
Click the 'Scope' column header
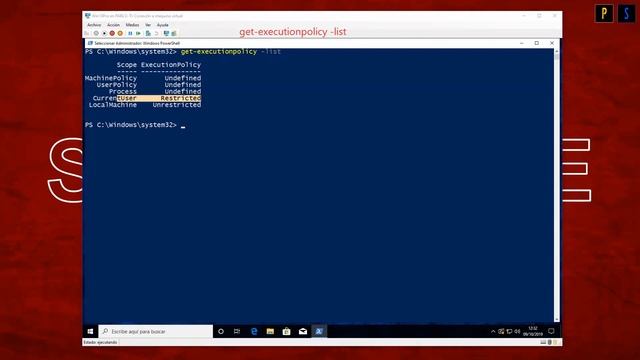[x=127, y=65]
